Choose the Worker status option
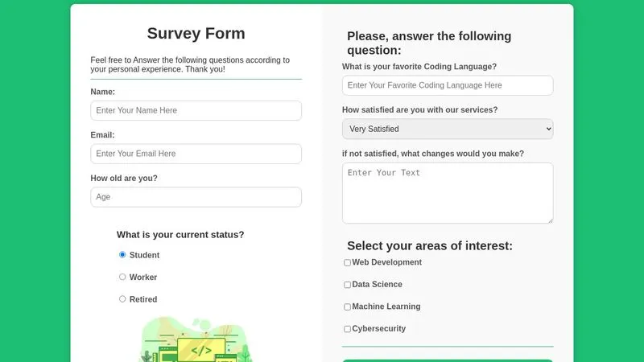This screenshot has width=644, height=362. point(122,277)
